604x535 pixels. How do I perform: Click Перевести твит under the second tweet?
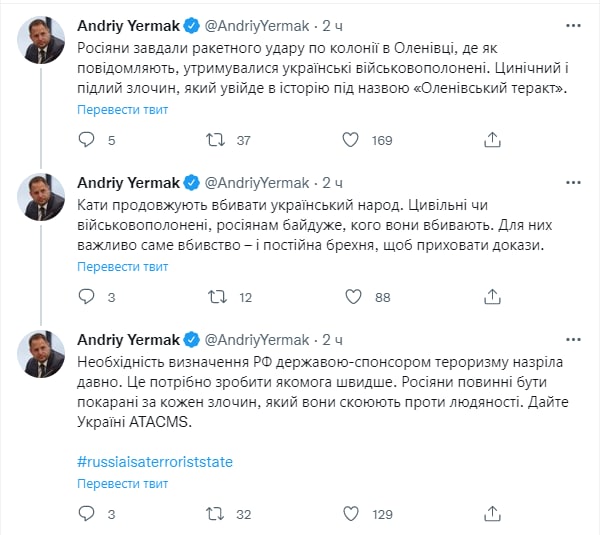tap(122, 265)
